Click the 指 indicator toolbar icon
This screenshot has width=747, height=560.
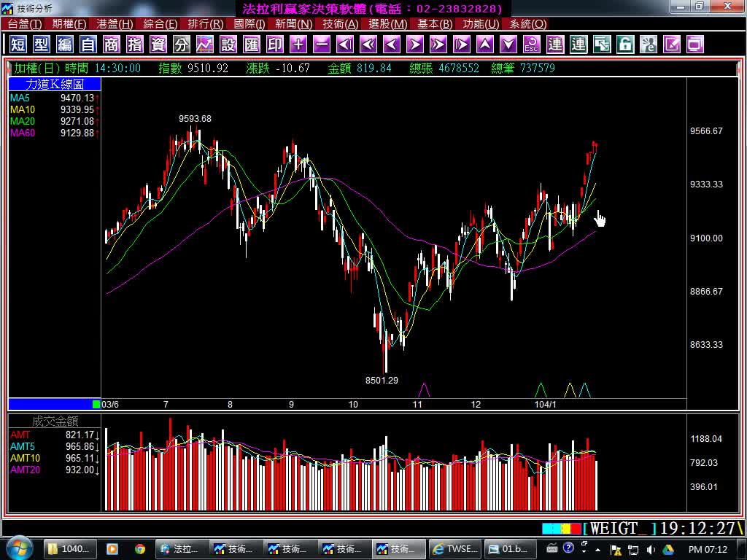135,44
